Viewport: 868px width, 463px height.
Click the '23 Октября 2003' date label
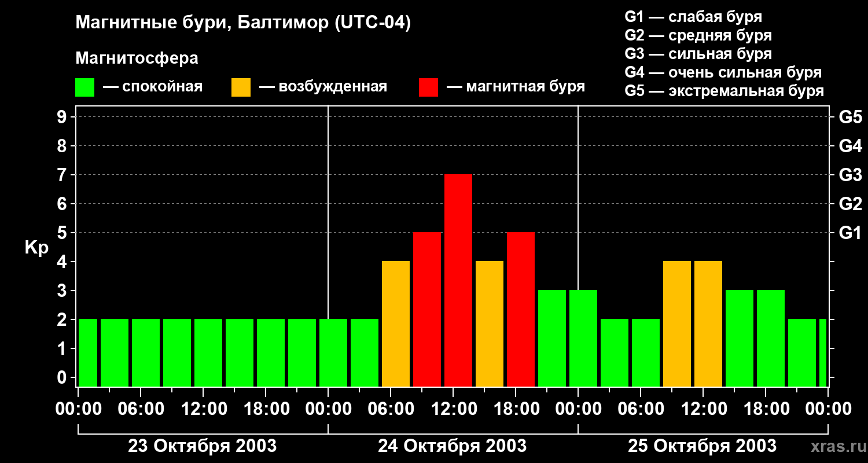(202, 446)
